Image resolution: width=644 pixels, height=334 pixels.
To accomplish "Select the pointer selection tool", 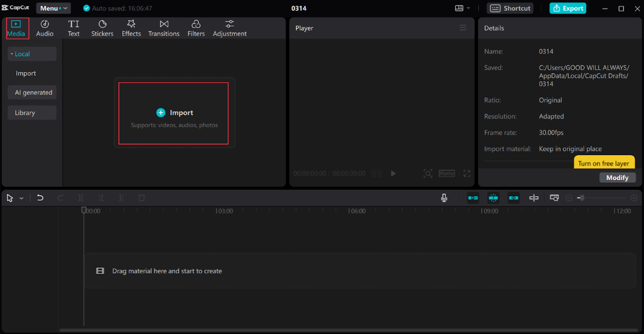I will click(10, 198).
